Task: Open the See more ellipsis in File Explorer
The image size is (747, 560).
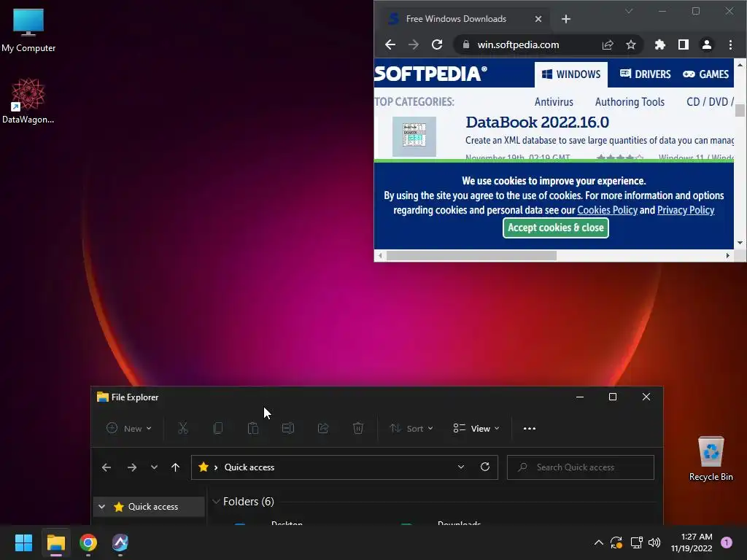Action: [530, 429]
